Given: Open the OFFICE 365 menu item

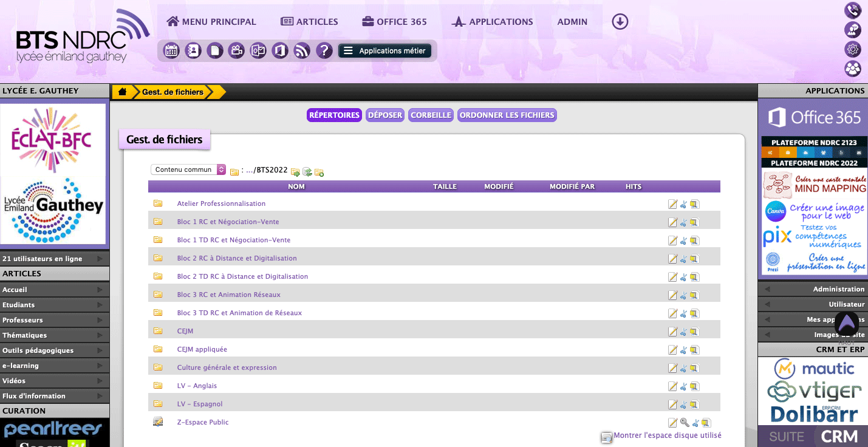Looking at the screenshot, I should point(394,22).
